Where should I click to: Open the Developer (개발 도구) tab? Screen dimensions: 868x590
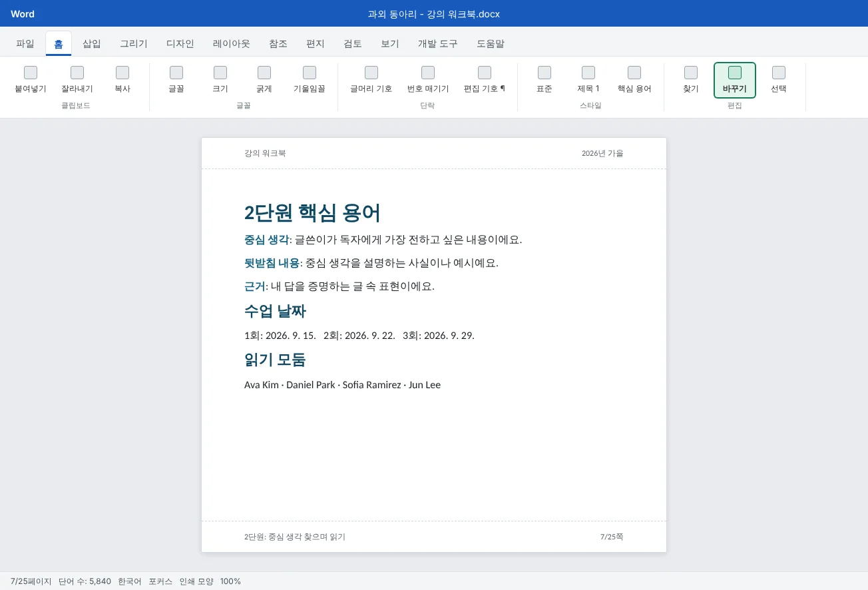438,44
